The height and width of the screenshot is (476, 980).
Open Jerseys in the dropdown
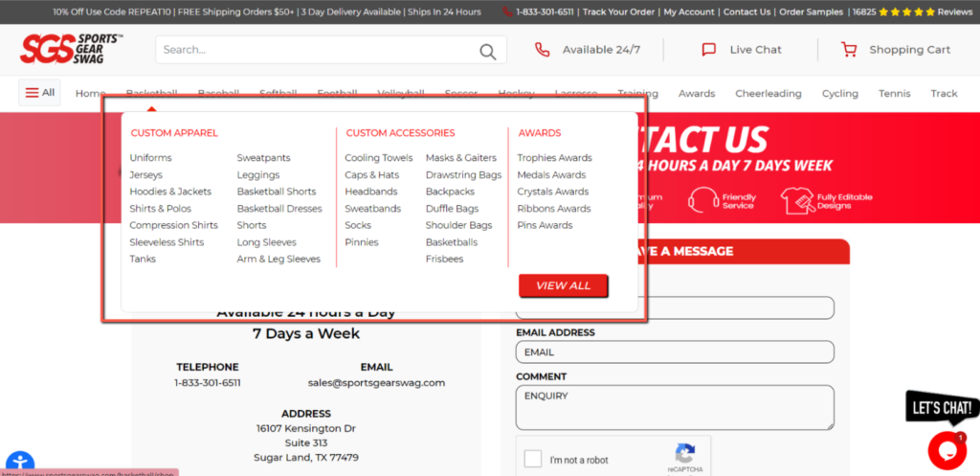click(145, 174)
